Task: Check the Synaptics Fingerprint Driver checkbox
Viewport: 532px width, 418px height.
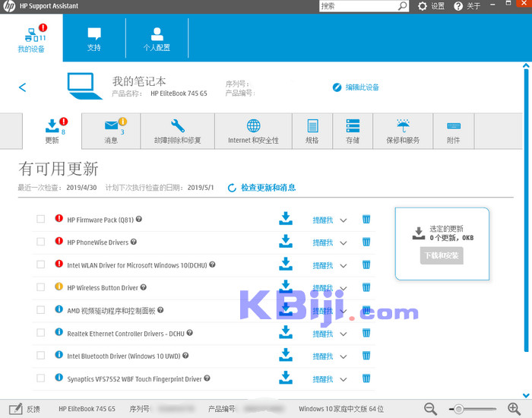Action: (x=41, y=378)
